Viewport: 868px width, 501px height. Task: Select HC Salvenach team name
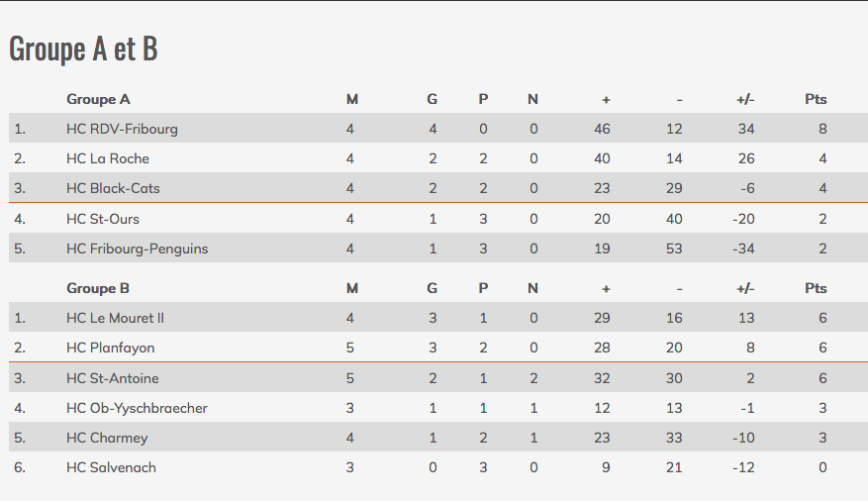pos(111,467)
